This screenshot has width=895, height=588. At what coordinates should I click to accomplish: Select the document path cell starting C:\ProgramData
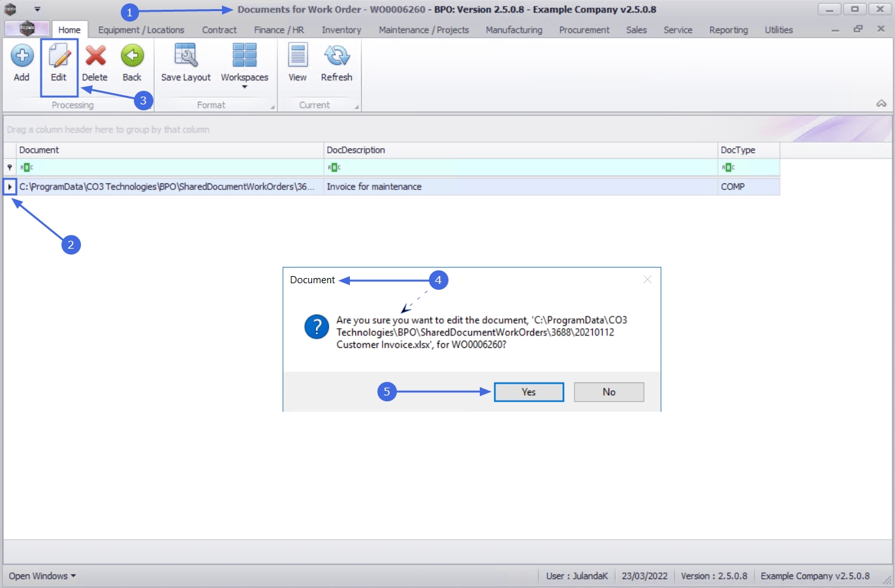pyautogui.click(x=170, y=187)
